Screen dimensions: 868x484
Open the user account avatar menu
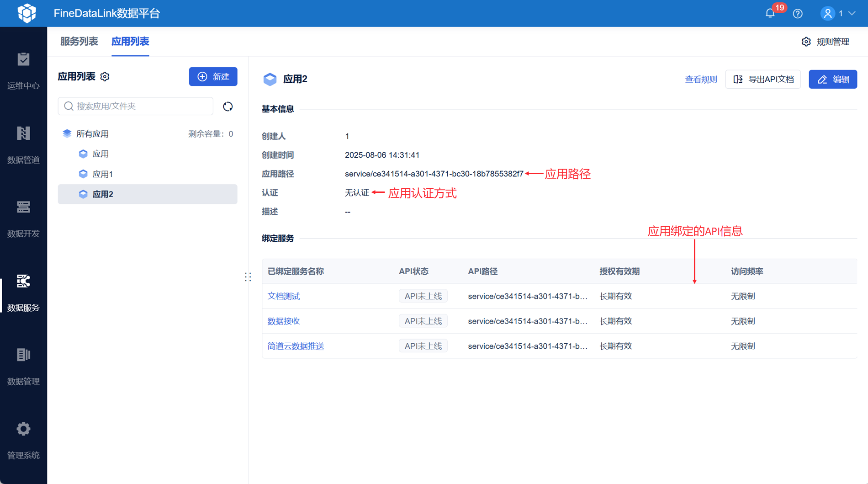click(x=827, y=14)
